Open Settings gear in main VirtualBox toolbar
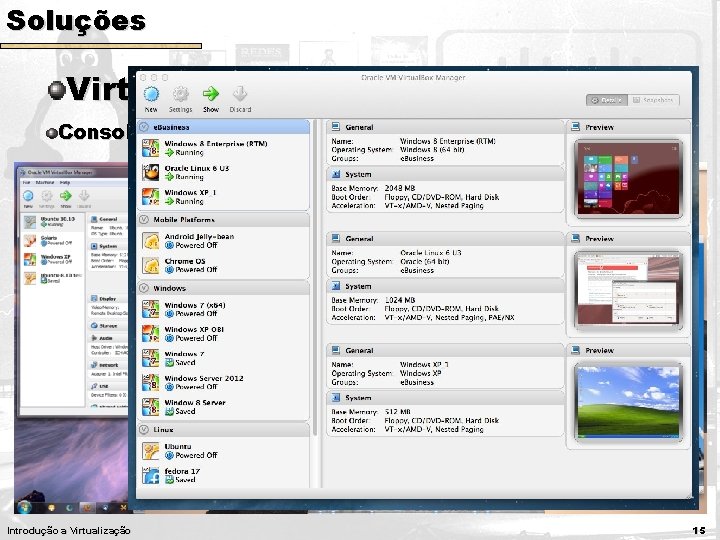 coord(180,94)
